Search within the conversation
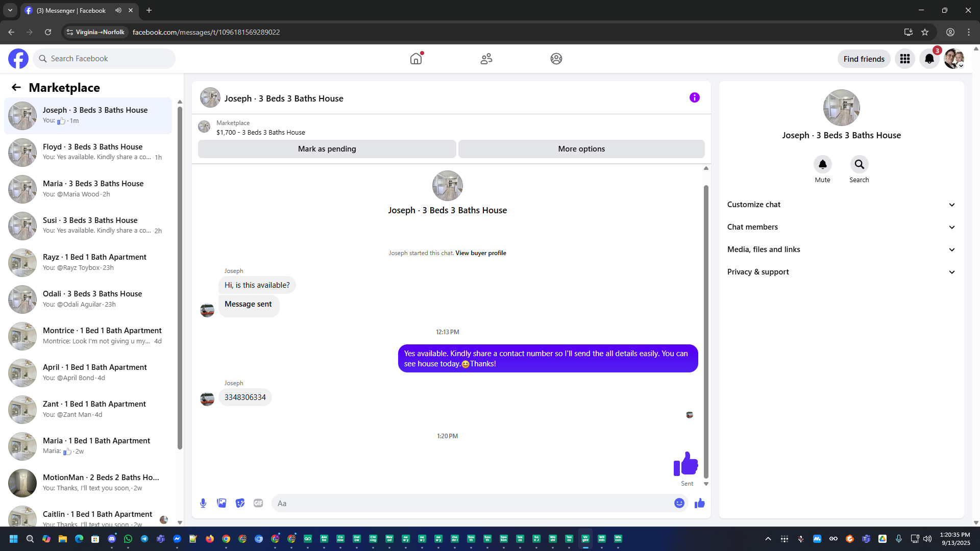This screenshot has height=551, width=980. click(x=859, y=165)
